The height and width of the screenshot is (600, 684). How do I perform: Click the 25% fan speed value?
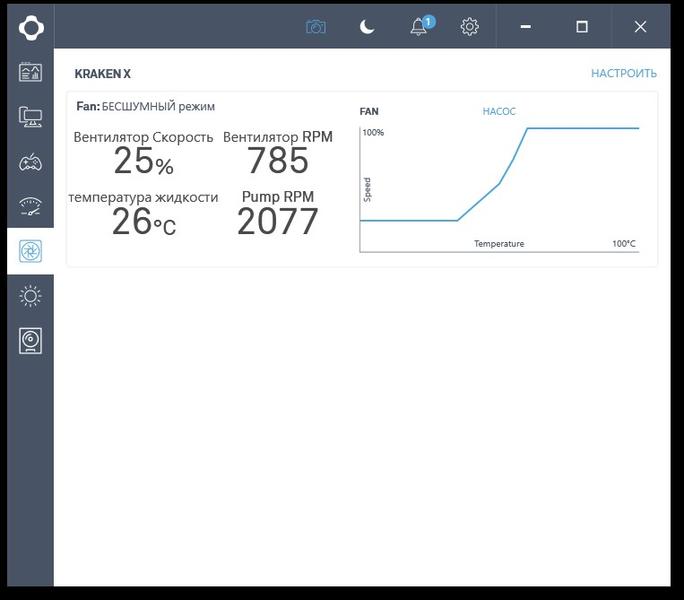tap(144, 161)
